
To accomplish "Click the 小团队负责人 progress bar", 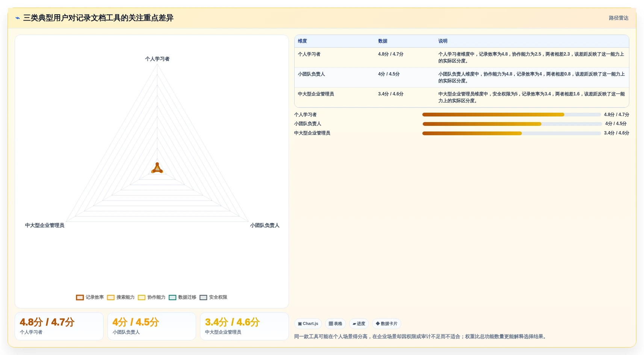I will [x=512, y=124].
